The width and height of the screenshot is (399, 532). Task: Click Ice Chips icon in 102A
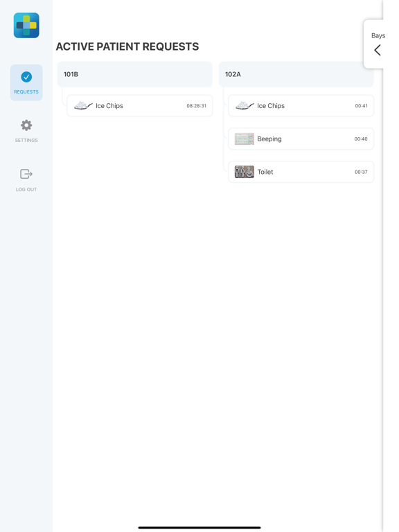tap(245, 105)
